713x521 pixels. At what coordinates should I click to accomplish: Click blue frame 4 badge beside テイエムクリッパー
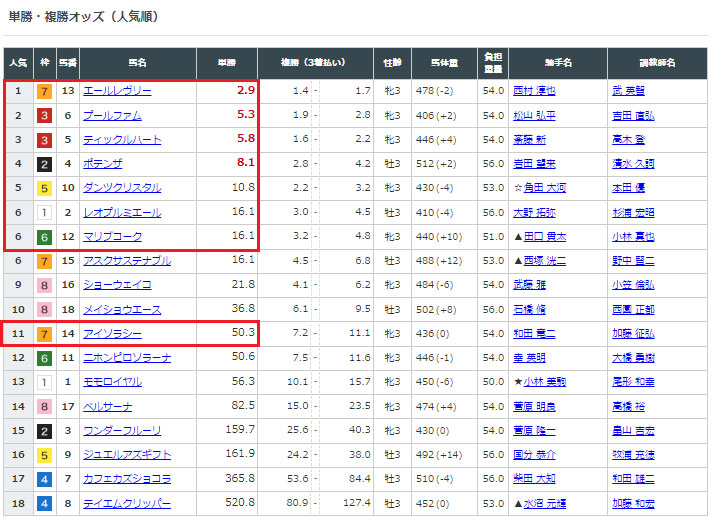tap(43, 504)
